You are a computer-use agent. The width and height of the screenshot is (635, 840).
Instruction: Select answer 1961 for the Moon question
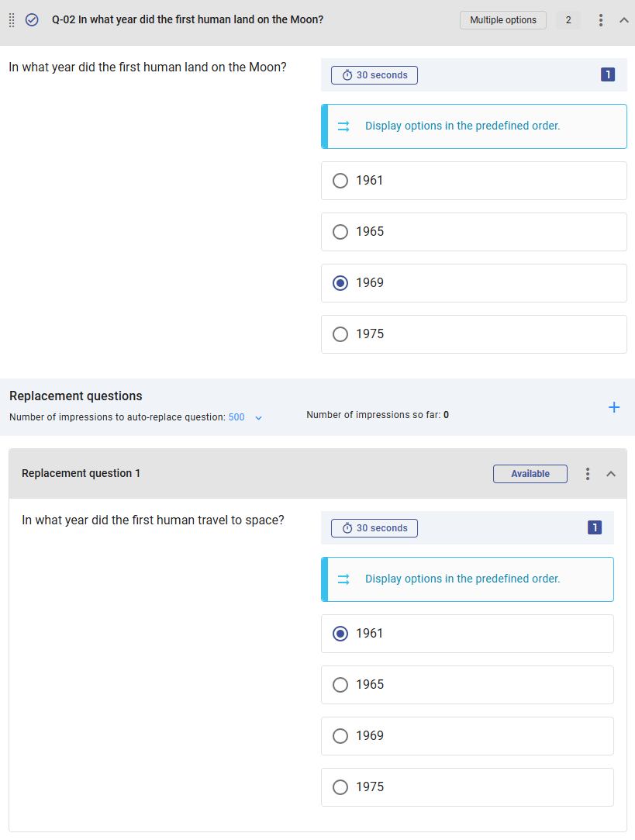coord(340,180)
